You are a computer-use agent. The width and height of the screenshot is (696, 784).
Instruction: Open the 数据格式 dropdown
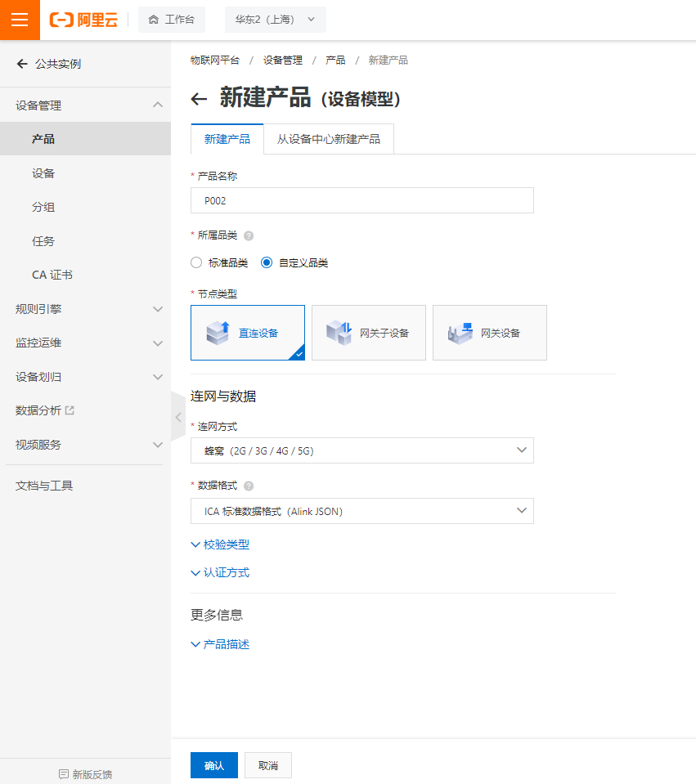(x=361, y=511)
